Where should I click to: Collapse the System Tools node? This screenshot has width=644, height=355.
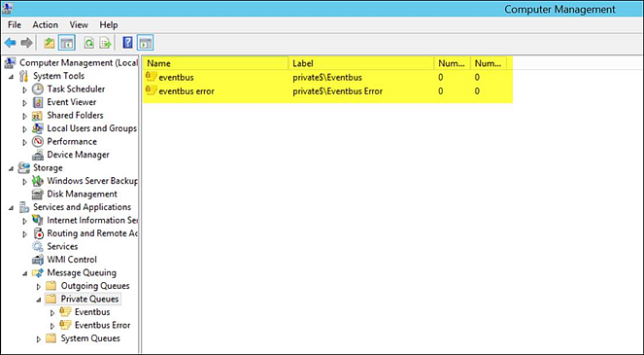(11, 77)
